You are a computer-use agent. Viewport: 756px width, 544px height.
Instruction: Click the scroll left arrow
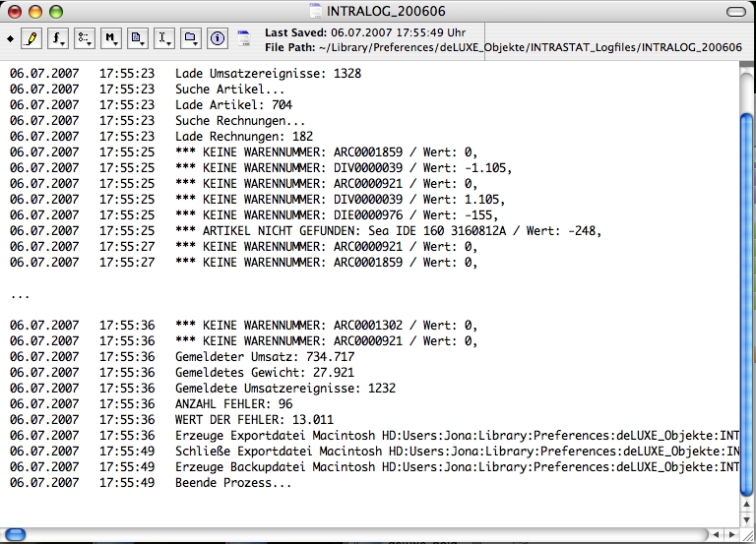[715, 535]
